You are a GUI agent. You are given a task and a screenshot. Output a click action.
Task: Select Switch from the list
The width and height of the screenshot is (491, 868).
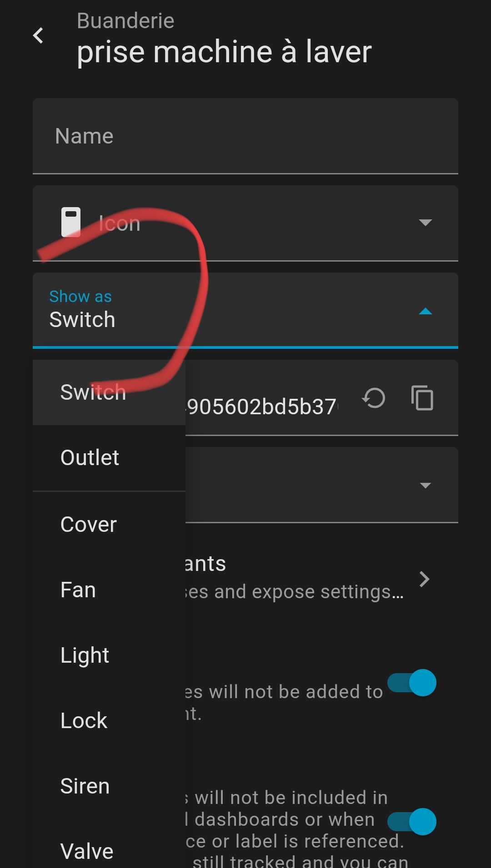click(109, 392)
